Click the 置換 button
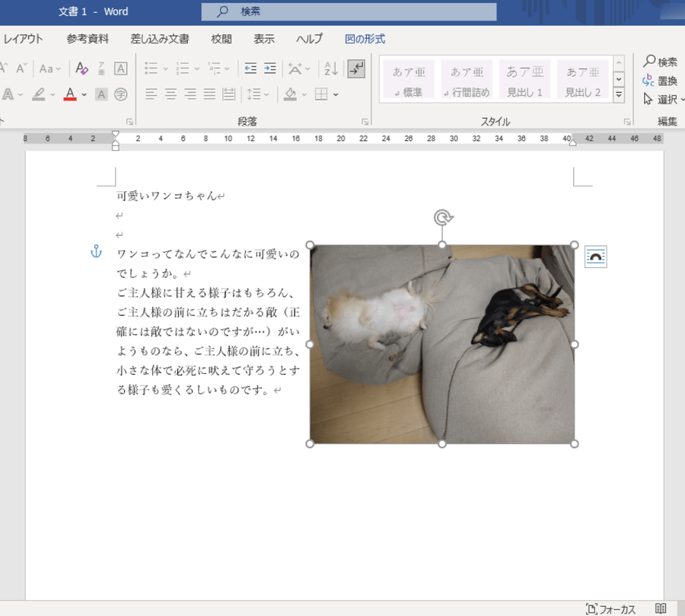The image size is (685, 616). 659,81
